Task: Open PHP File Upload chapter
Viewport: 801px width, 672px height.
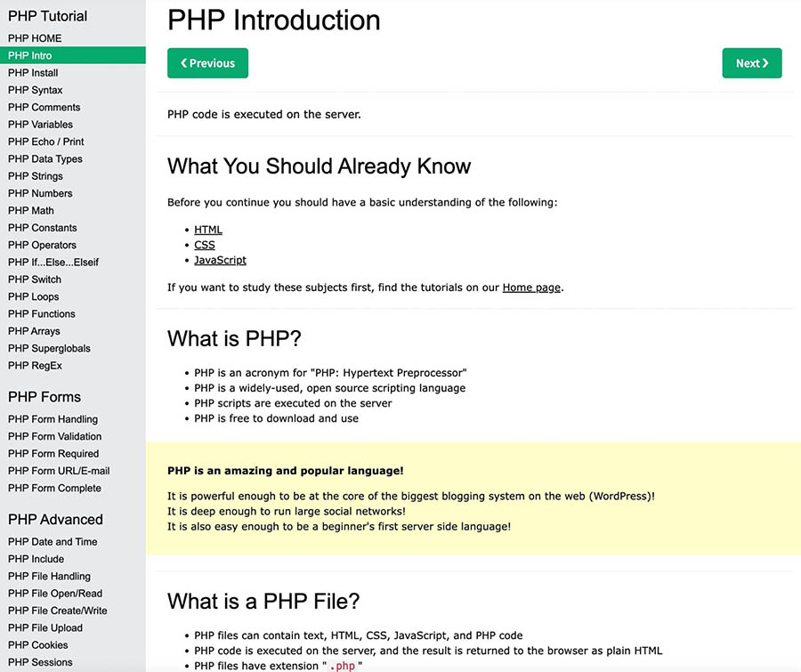Action: (45, 627)
